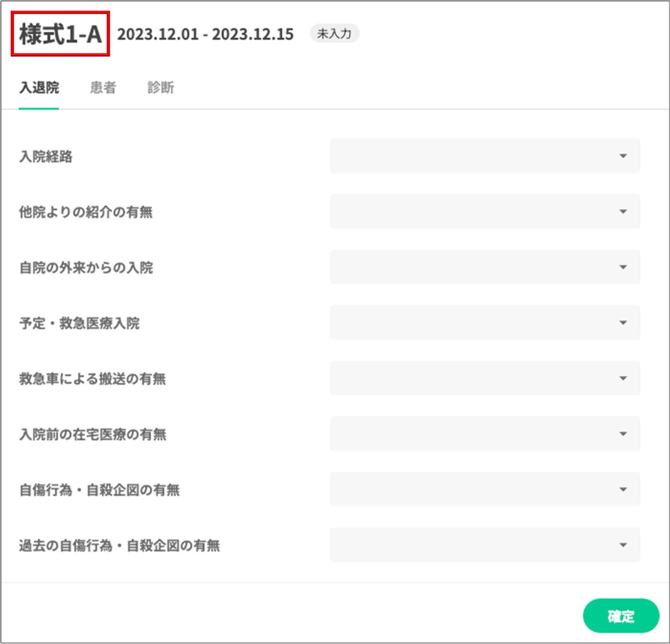Select the 入退院 tab
The width and height of the screenshot is (670, 644).
[39, 87]
